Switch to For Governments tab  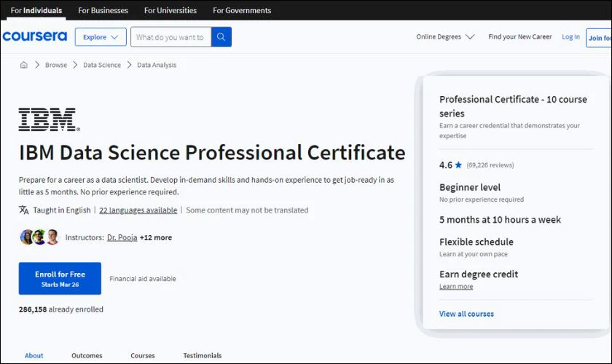pyautogui.click(x=242, y=10)
